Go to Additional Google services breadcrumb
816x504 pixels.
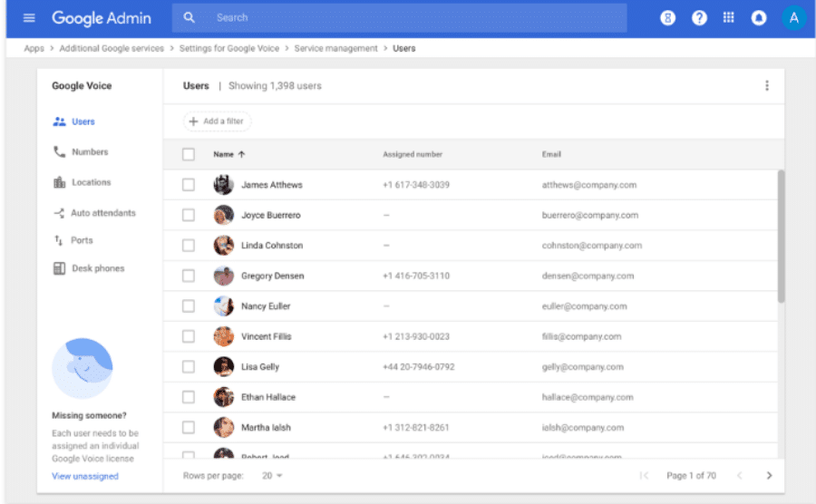pos(112,48)
